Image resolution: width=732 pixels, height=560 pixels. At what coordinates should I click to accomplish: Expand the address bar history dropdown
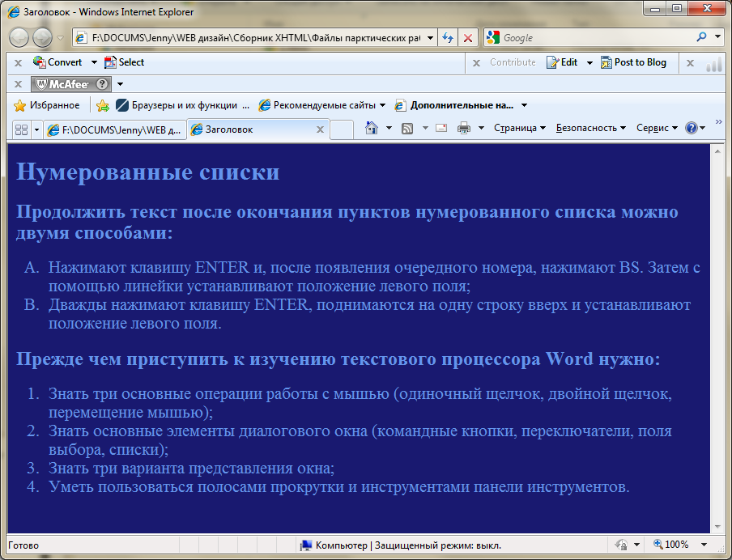[x=429, y=37]
